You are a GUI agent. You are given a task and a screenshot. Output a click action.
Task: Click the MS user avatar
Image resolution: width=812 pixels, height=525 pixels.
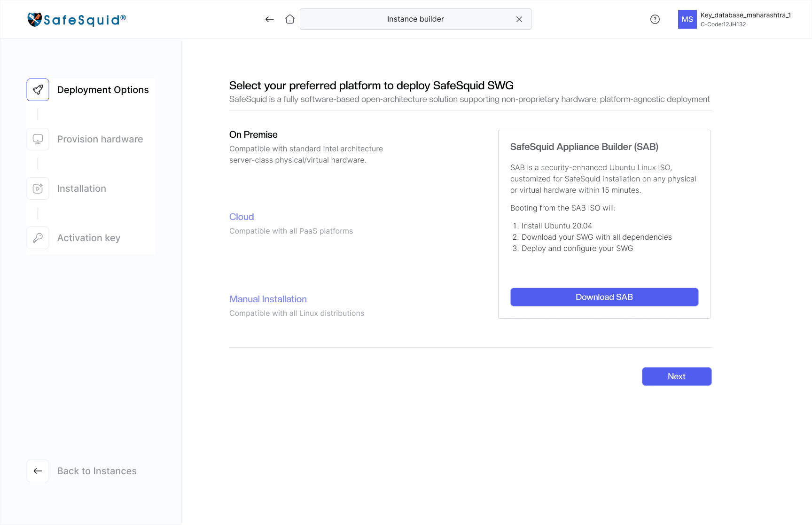point(687,19)
